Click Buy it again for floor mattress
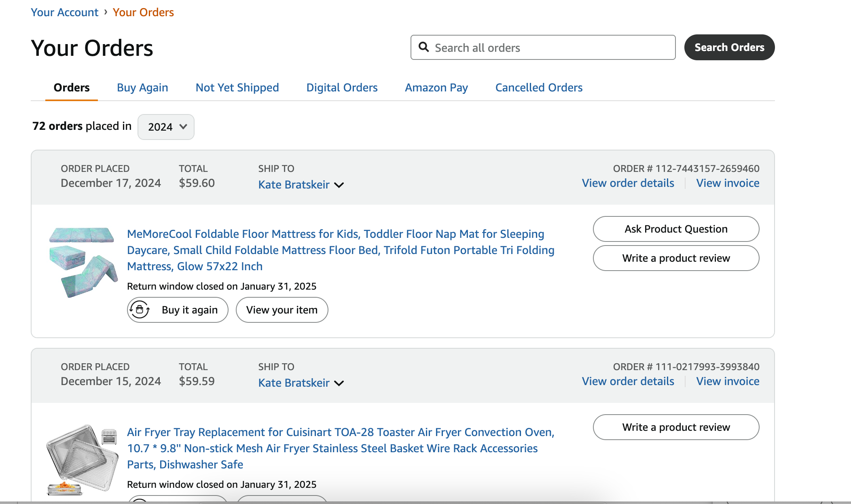The height and width of the screenshot is (504, 851). 178,310
